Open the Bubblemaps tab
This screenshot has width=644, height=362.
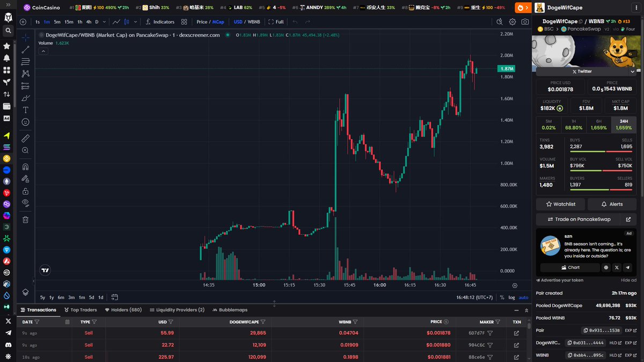pos(230,310)
